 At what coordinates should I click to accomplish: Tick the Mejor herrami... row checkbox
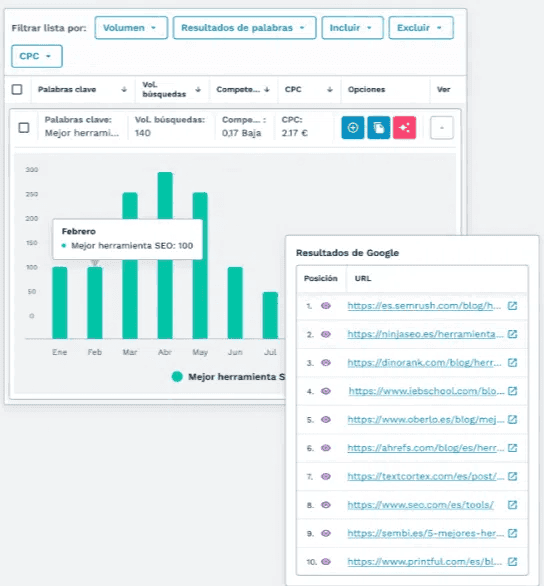coord(24,127)
